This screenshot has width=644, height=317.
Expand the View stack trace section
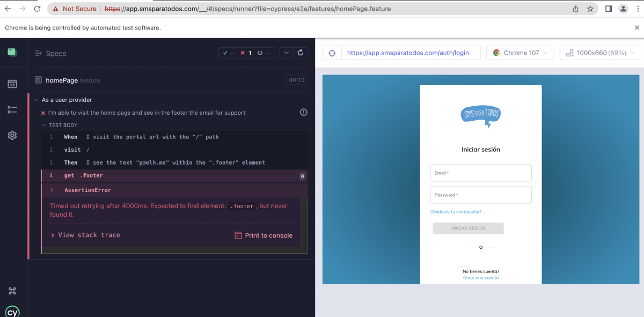(x=89, y=235)
